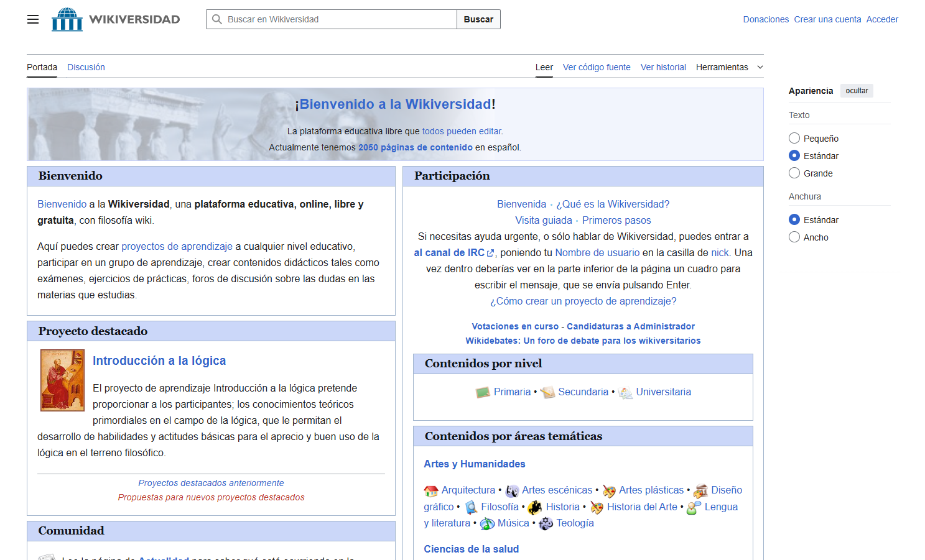This screenshot has width=925, height=560.
Task: Click the Primaria chalkboard icon
Action: click(x=483, y=392)
